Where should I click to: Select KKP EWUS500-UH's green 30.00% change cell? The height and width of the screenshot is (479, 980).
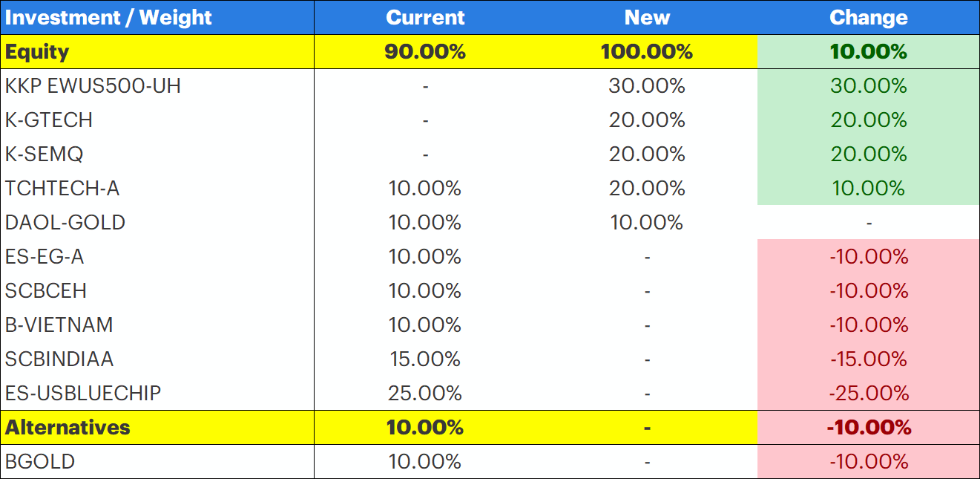[869, 86]
